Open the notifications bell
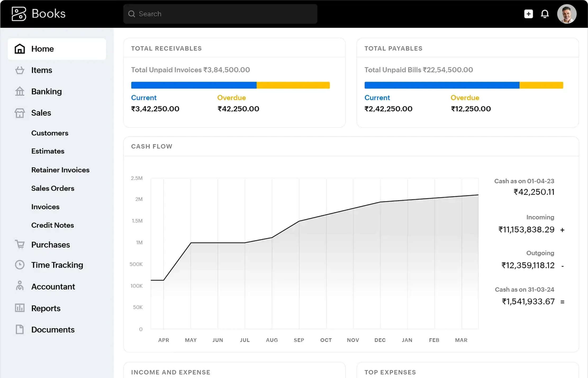Image resolution: width=588 pixels, height=378 pixels. [545, 14]
